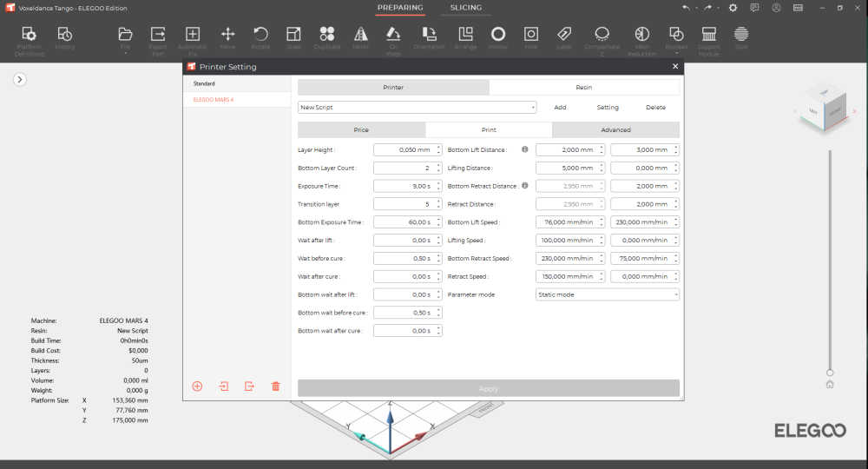The height and width of the screenshot is (469, 868).
Task: Open the Print tab
Action: tap(489, 129)
